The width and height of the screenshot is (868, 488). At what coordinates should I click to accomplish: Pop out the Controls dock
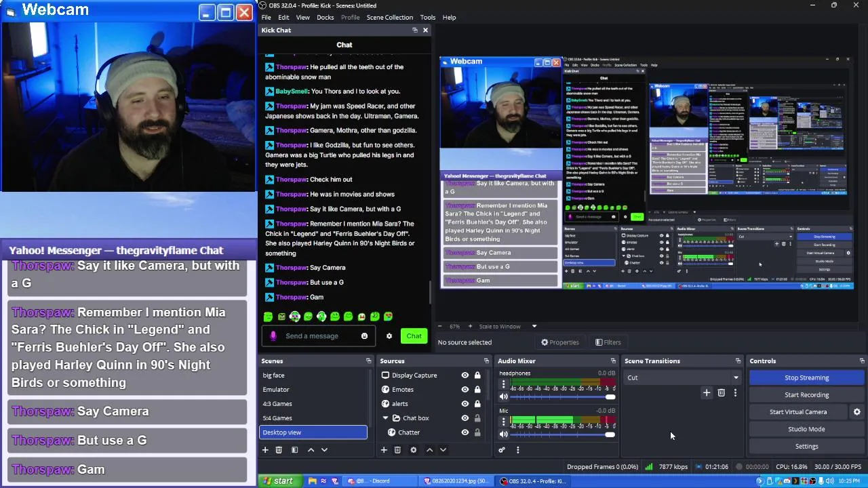[x=862, y=361]
